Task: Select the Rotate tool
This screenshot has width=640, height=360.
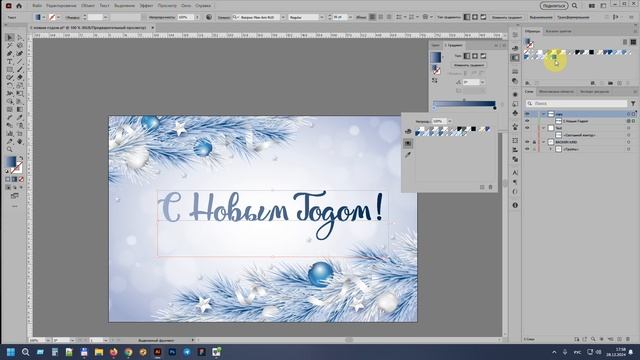Action: pyautogui.click(x=10, y=85)
